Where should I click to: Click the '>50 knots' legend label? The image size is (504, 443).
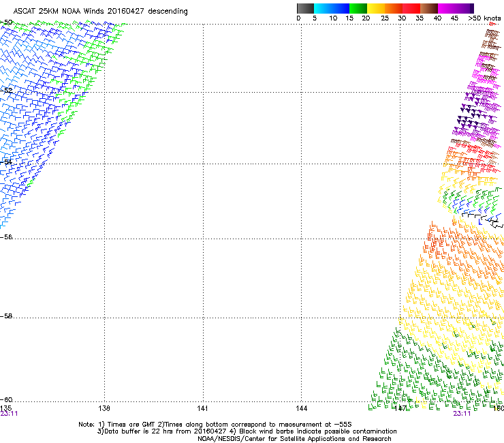(x=484, y=18)
